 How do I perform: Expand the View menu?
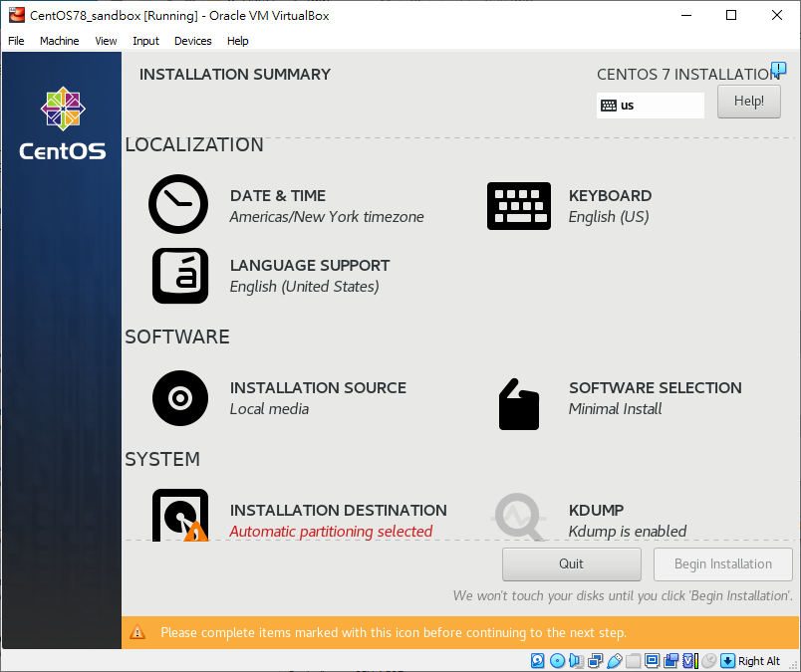pos(106,41)
